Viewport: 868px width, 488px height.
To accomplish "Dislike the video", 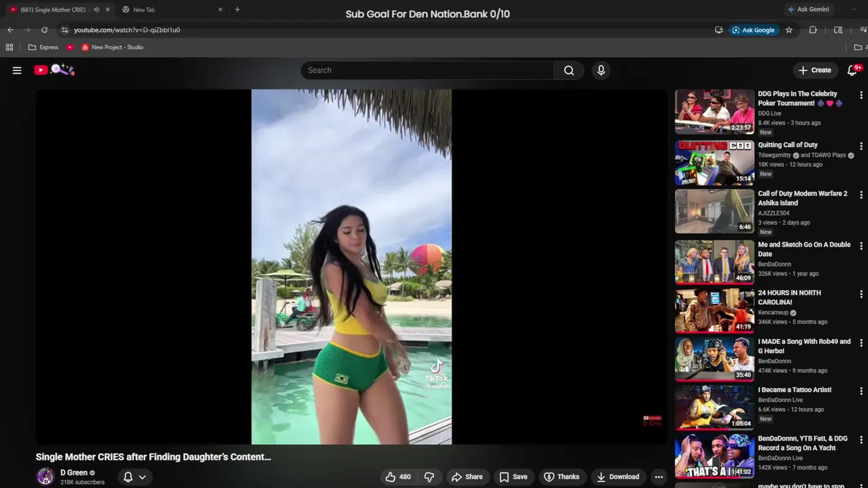I will [x=429, y=476].
